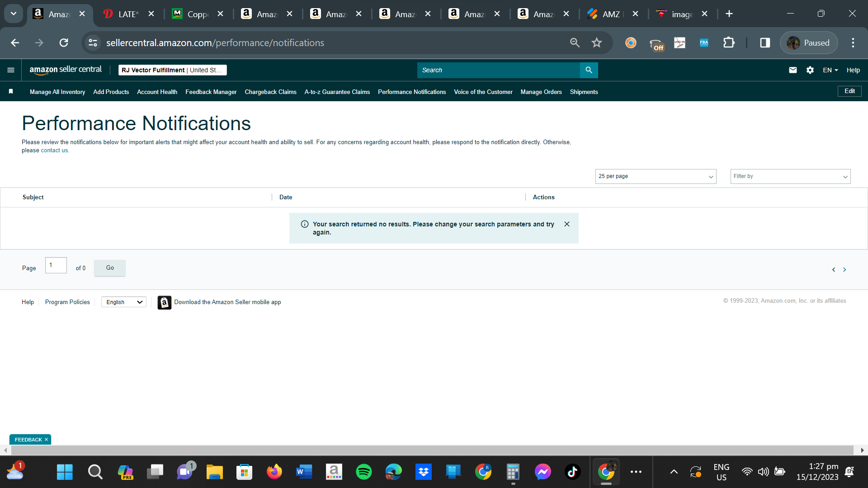Go to Account Health
The height and width of the screenshot is (488, 868).
(x=157, y=92)
